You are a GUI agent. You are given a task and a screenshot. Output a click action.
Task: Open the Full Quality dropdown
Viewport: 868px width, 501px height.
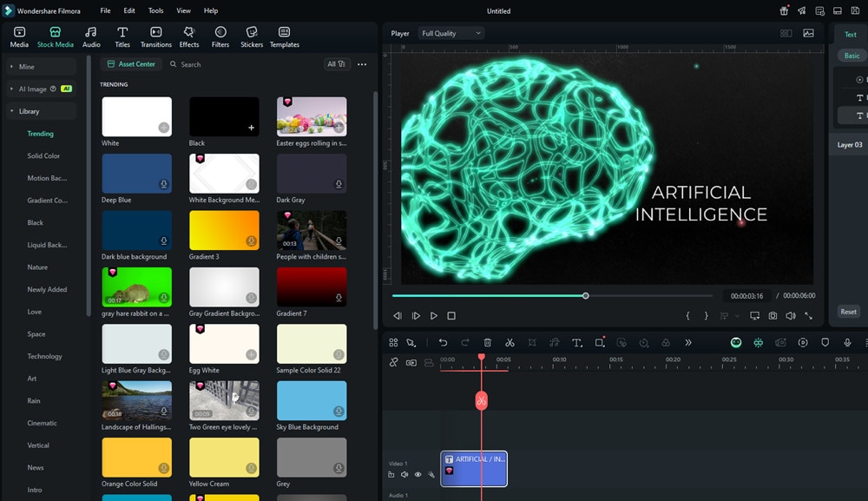coord(450,34)
